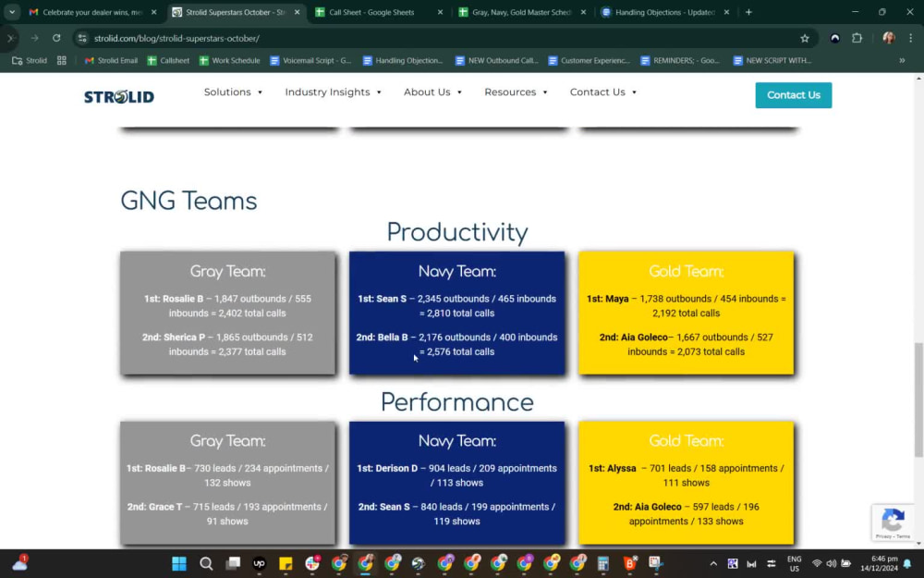
Task: Open the Strolid Email bookmark
Action: (x=112, y=60)
